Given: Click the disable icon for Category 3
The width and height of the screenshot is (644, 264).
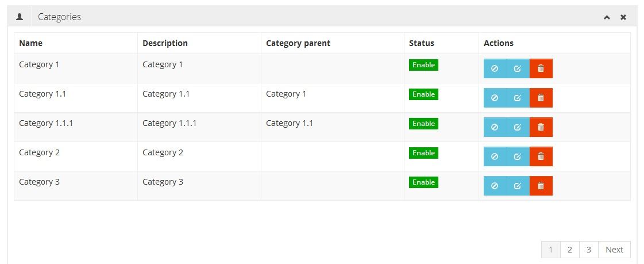Looking at the screenshot, I should (495, 186).
